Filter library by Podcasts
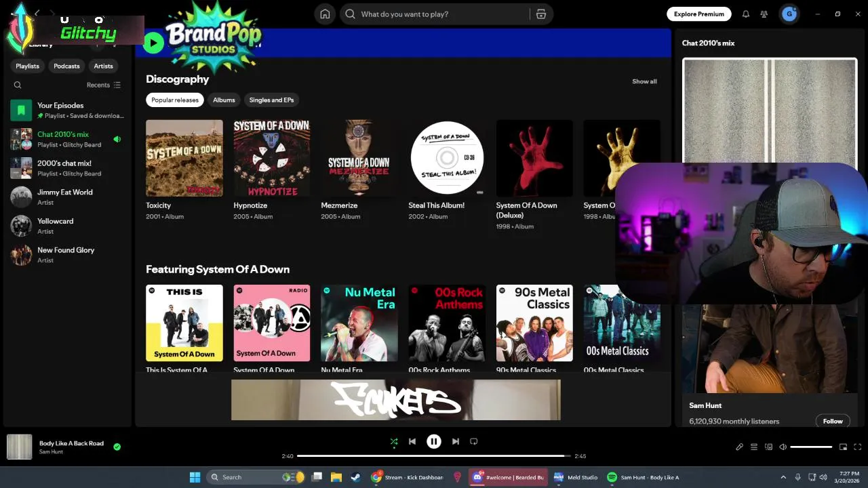868x488 pixels. coord(66,66)
